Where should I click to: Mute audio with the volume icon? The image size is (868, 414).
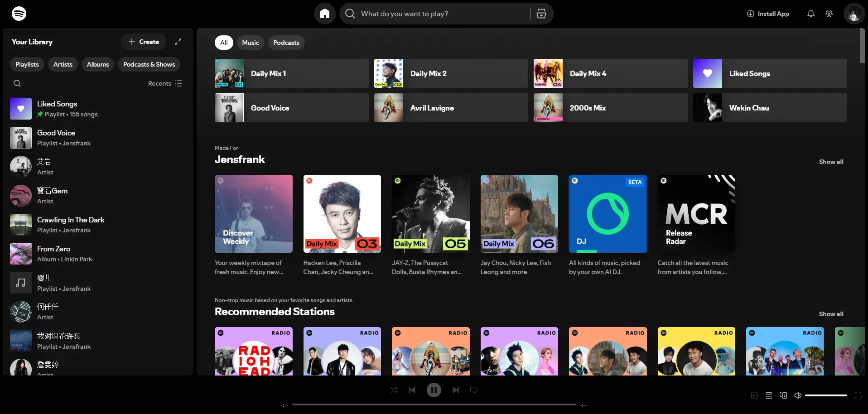[798, 395]
